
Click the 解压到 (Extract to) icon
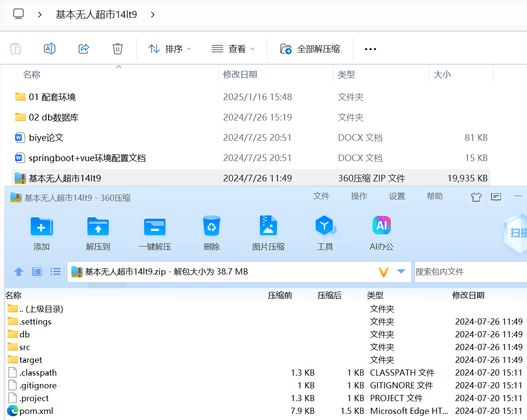tap(98, 231)
